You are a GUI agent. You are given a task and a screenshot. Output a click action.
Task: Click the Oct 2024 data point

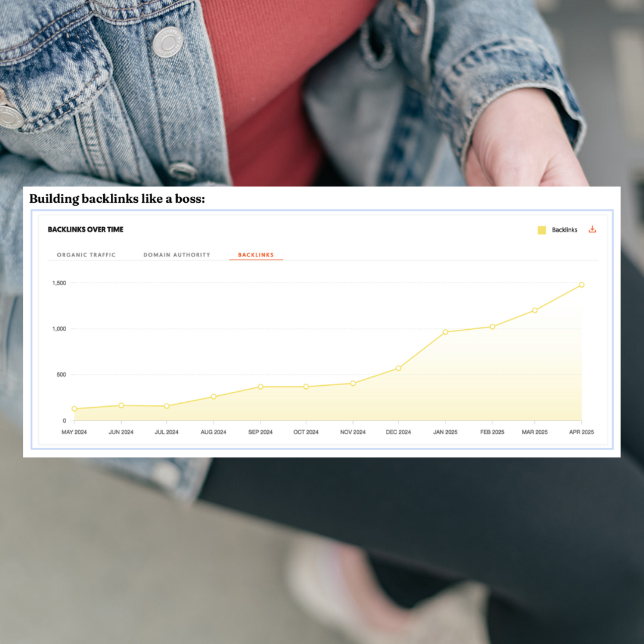pos(306,387)
